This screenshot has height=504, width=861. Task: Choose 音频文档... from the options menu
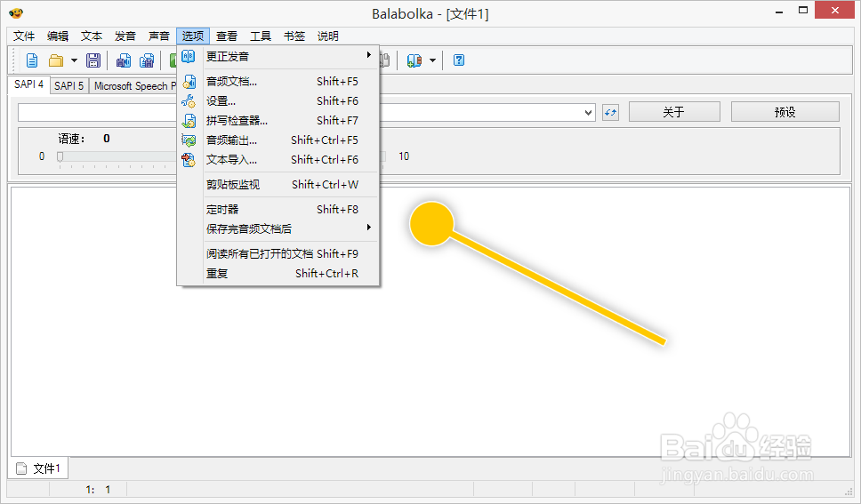click(278, 82)
